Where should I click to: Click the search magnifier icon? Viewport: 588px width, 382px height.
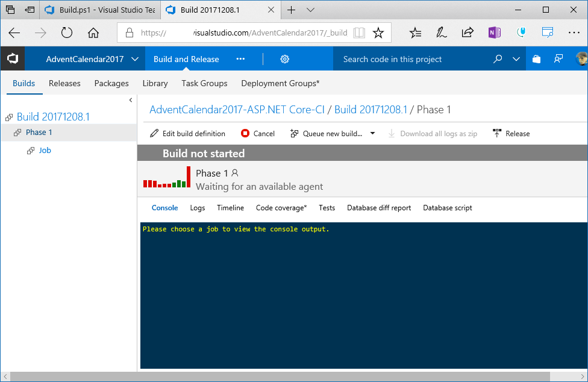click(x=497, y=59)
